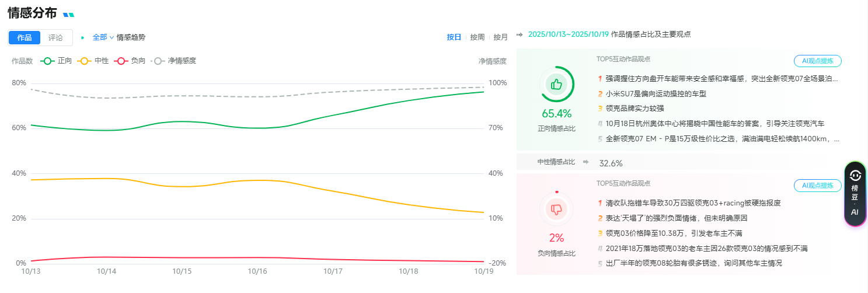Screen dimensions: 868x293
Task: Click the small teal triangle before 全部
Action: coord(83,37)
